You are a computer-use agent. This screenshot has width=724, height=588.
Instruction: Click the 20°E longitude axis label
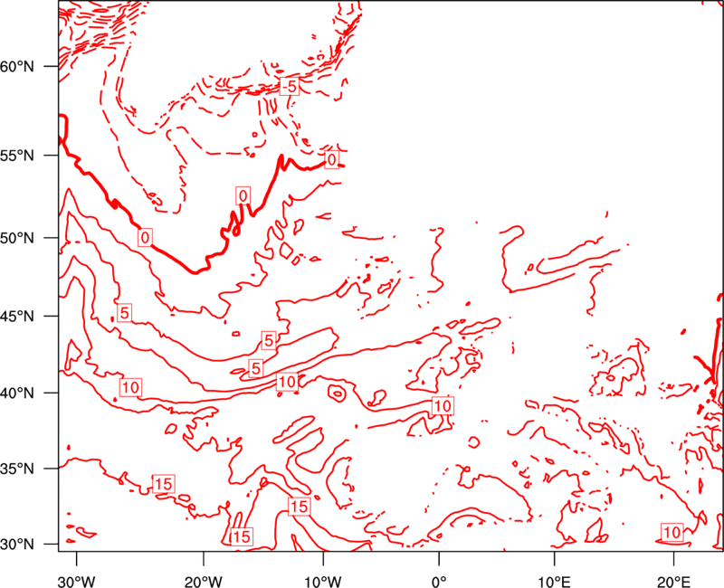(x=673, y=581)
